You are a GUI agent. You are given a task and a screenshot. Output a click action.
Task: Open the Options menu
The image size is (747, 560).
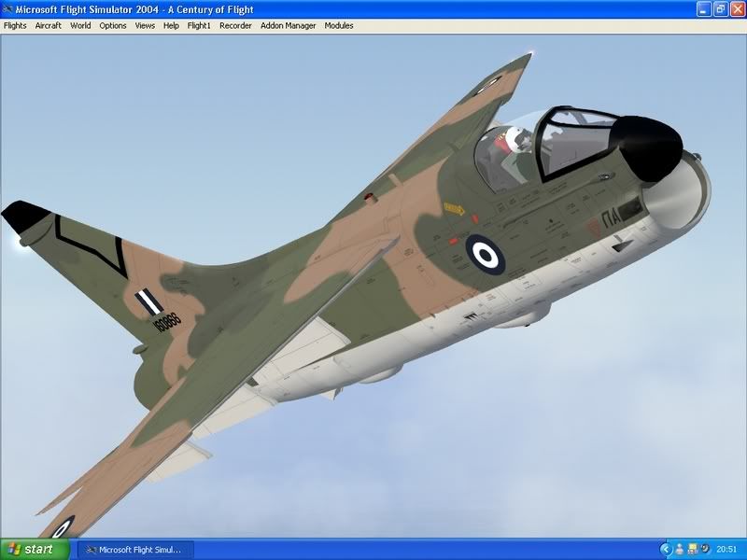coord(112,26)
